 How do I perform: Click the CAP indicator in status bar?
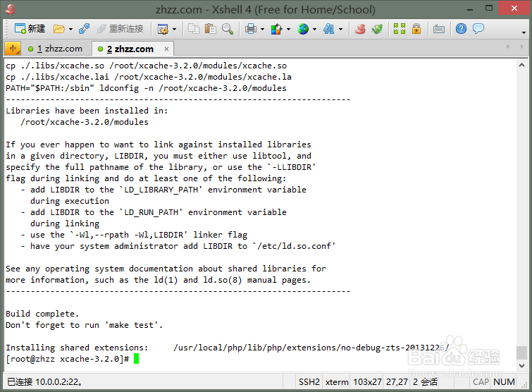pos(481,382)
